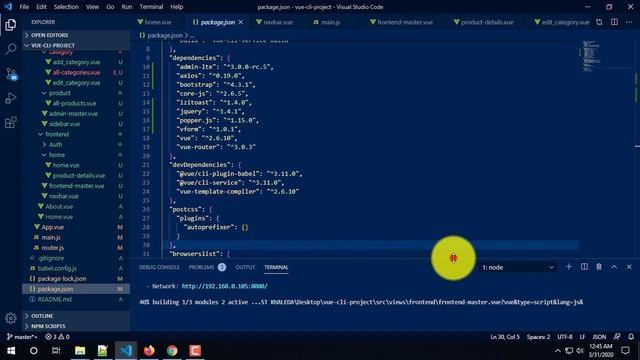640x360 pixels.
Task: Change indentation via Spaces: 2
Action: click(538, 337)
